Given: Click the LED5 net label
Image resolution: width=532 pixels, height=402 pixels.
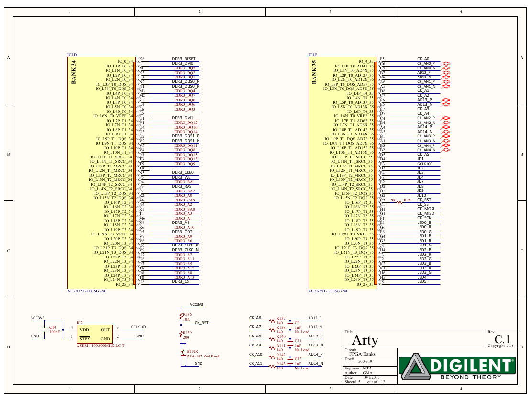Looking at the screenshot, I should [422, 282].
